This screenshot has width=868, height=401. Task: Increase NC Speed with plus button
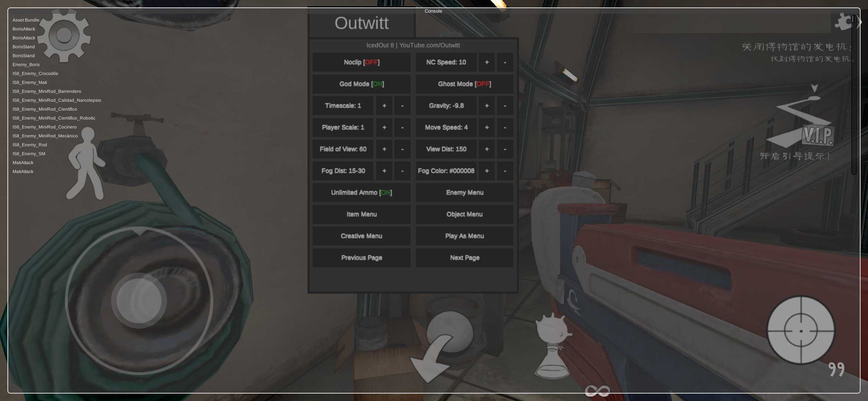(487, 62)
